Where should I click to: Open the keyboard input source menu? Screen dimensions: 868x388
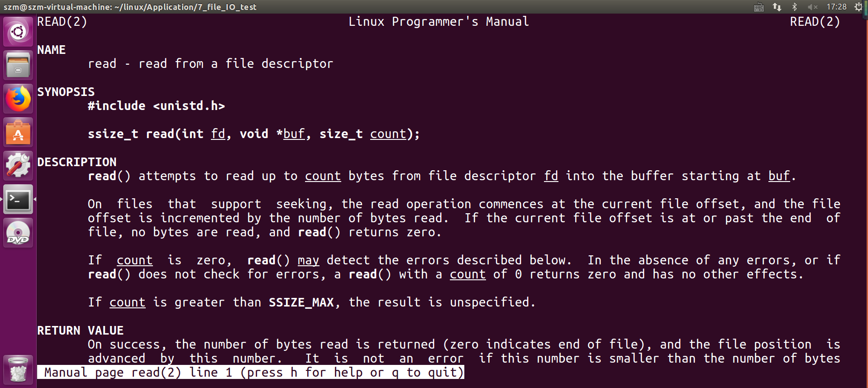tap(759, 7)
